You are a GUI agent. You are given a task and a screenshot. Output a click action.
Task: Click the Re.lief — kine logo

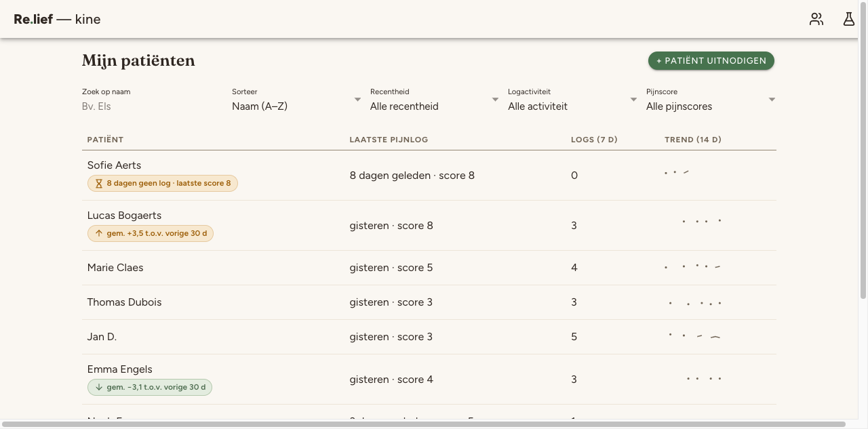57,19
